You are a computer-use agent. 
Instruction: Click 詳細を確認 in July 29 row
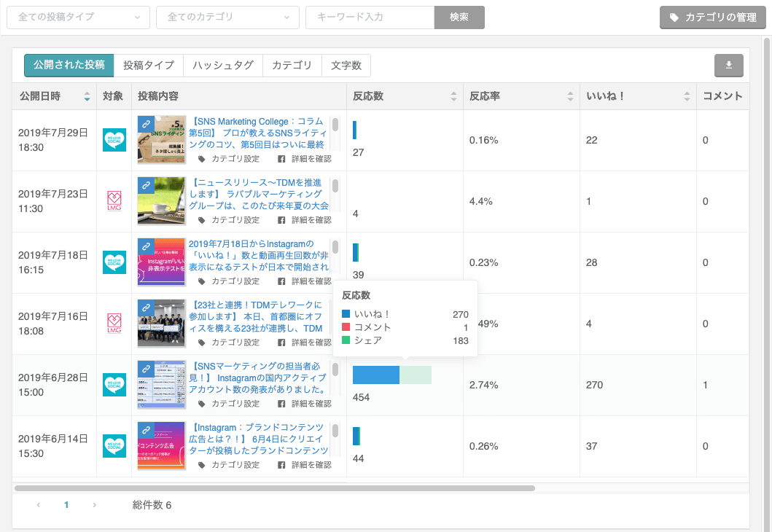(x=305, y=159)
